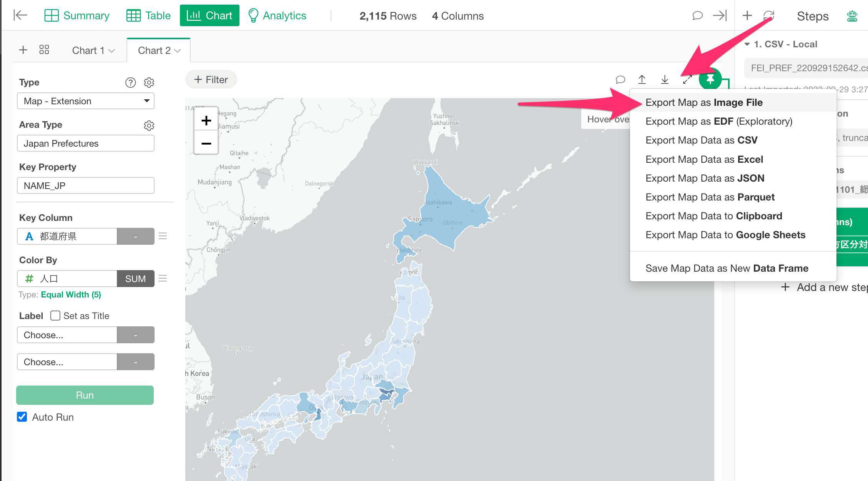This screenshot has height=481, width=868.
Task: Uncheck the Auto Run checkbox
Action: pos(22,417)
